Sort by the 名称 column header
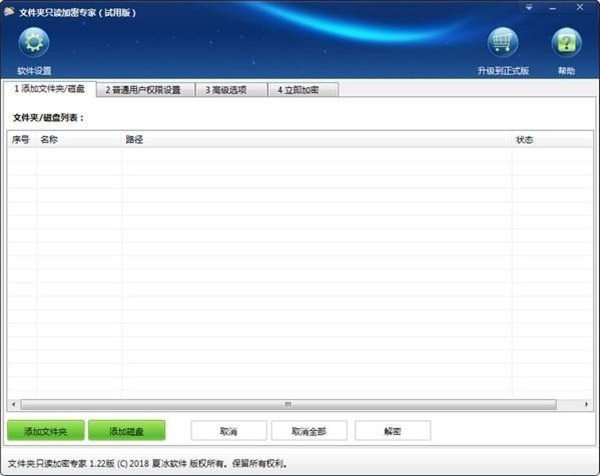The width and height of the screenshot is (600, 476). (79, 140)
